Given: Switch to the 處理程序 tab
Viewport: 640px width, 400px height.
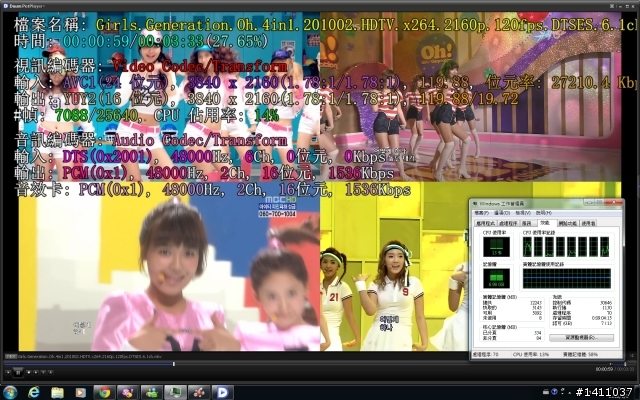Looking at the screenshot, I should (x=508, y=223).
